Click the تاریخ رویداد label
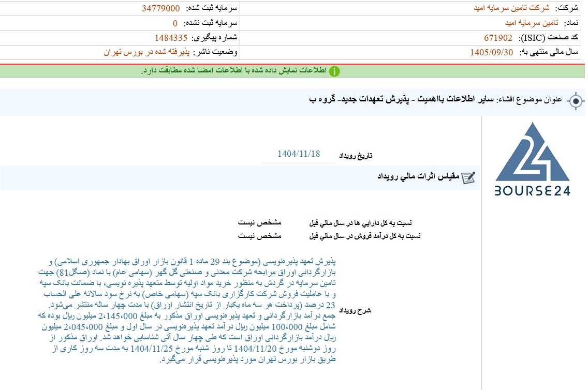This screenshot has height=390, width=588. pos(356,156)
